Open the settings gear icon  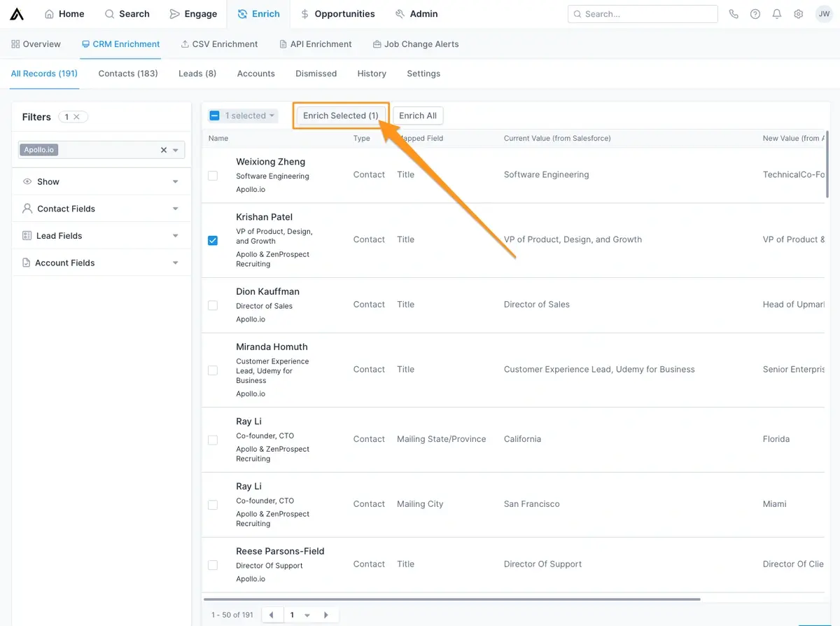[x=799, y=14]
